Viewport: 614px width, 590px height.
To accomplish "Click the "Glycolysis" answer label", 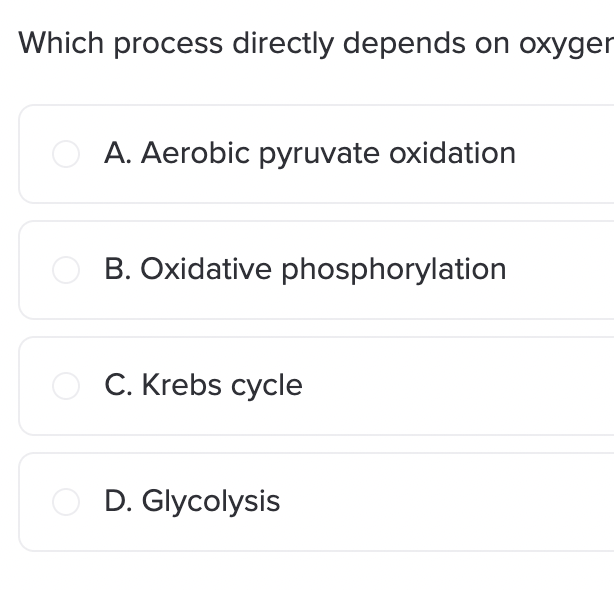I will (x=211, y=502).
